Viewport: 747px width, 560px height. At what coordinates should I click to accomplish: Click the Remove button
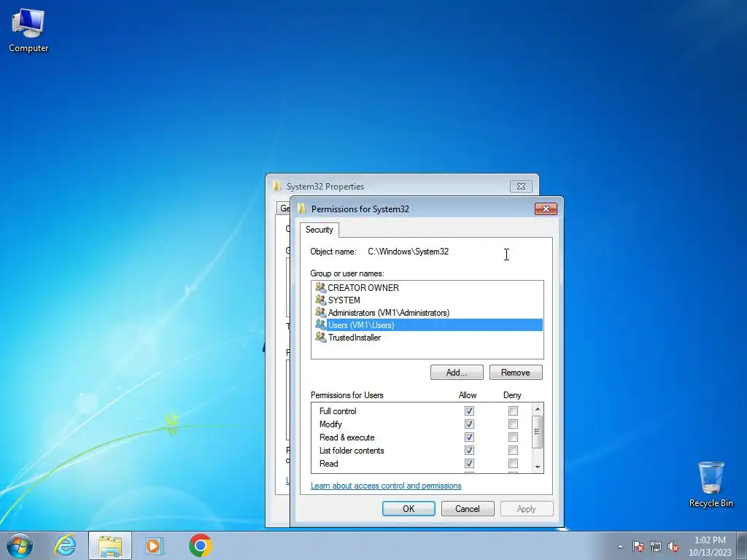tap(516, 373)
